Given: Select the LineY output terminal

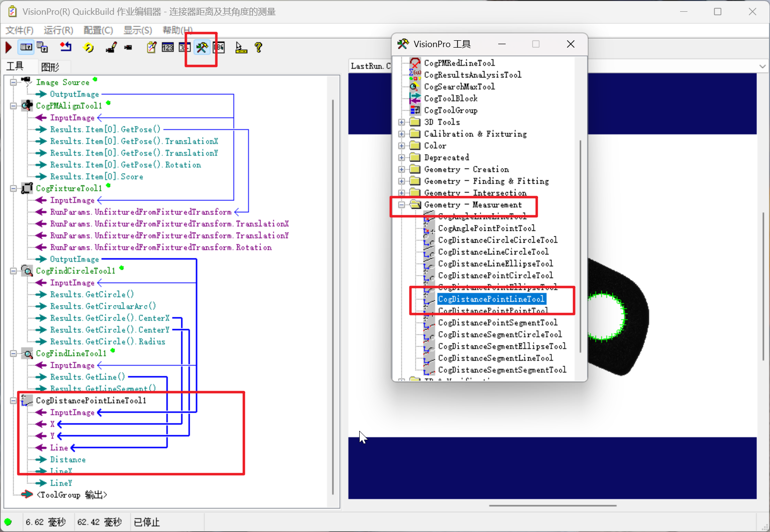Looking at the screenshot, I should pos(61,483).
